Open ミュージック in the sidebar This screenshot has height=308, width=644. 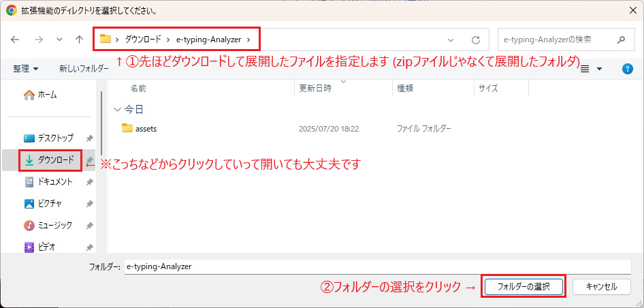pyautogui.click(x=48, y=226)
